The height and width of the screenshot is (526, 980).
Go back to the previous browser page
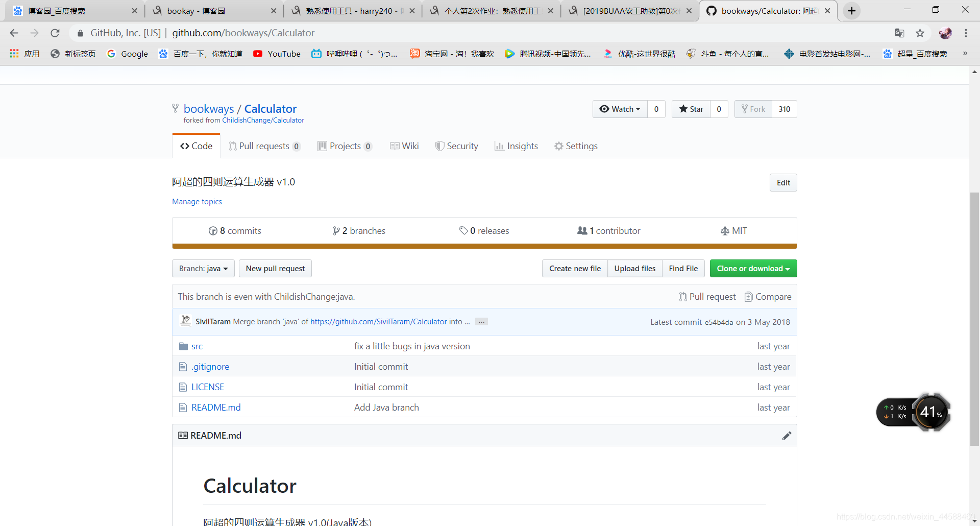14,33
